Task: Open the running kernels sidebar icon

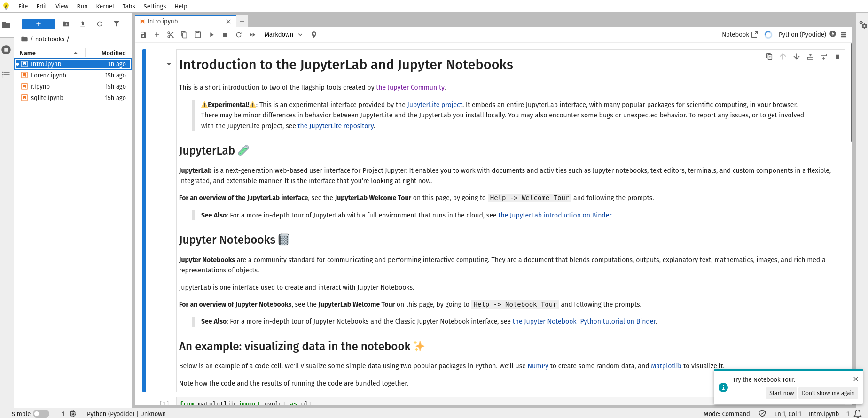Action: [x=6, y=50]
